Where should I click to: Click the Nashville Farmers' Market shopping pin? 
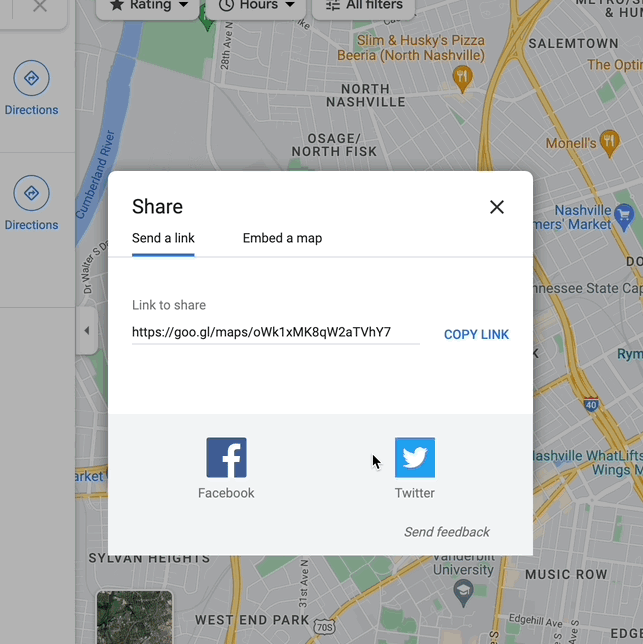(626, 214)
